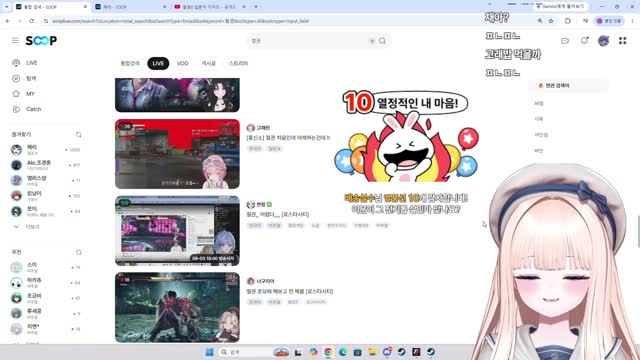This screenshot has height=360, width=640.
Task: Open the Chrome three-dot menu
Action: pyautogui.click(x=632, y=21)
